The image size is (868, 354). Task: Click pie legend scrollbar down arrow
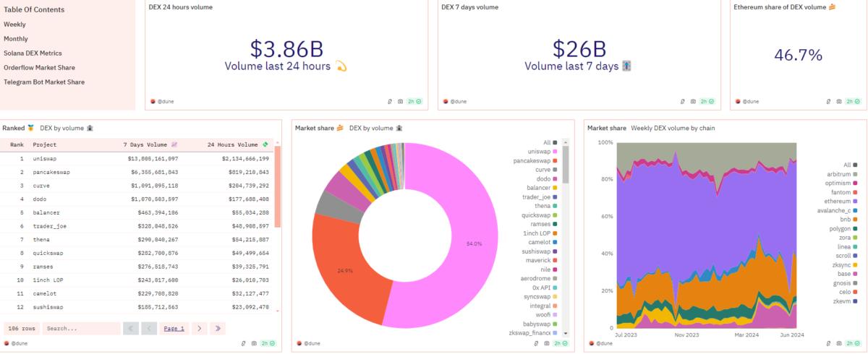pyautogui.click(x=566, y=333)
